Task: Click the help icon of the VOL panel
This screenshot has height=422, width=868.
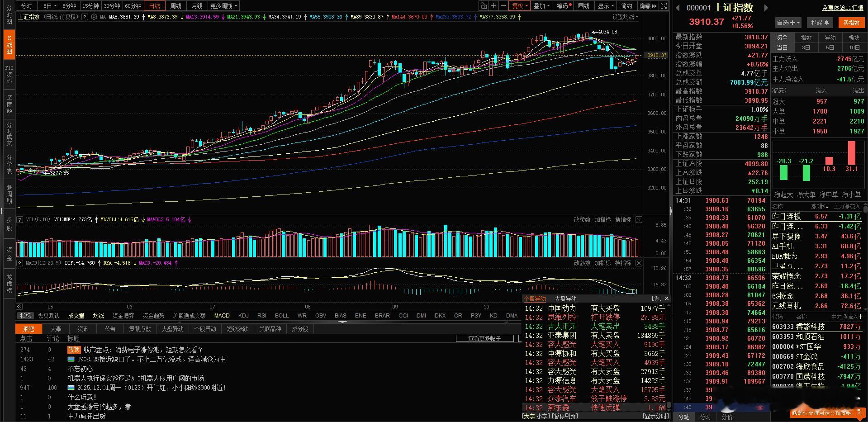Action: coord(20,219)
